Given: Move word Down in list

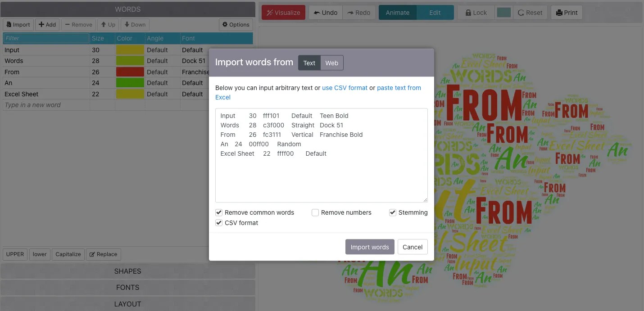Looking at the screenshot, I should coord(135,25).
